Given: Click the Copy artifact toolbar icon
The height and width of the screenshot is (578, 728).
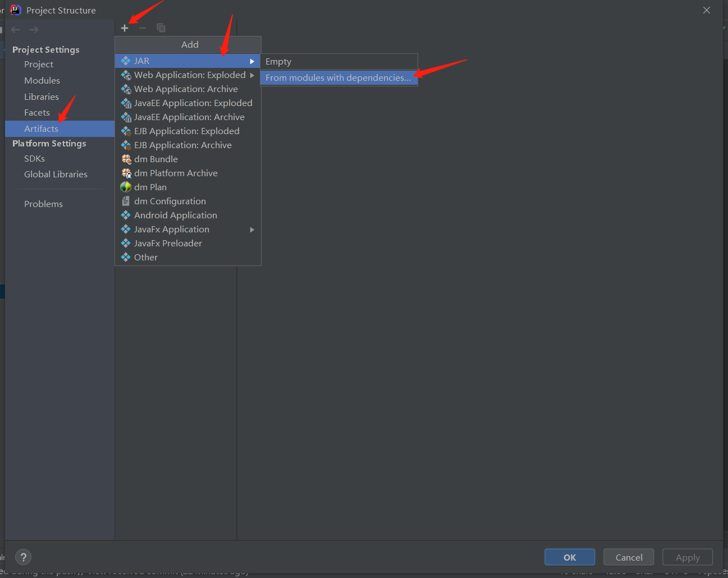Looking at the screenshot, I should [x=161, y=28].
